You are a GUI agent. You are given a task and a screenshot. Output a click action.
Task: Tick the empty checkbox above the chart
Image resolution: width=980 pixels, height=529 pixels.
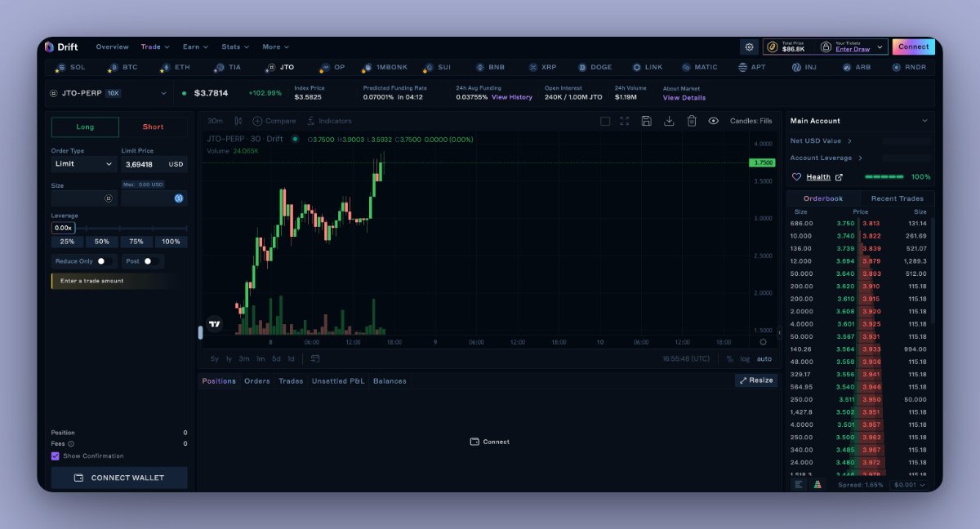click(x=605, y=121)
